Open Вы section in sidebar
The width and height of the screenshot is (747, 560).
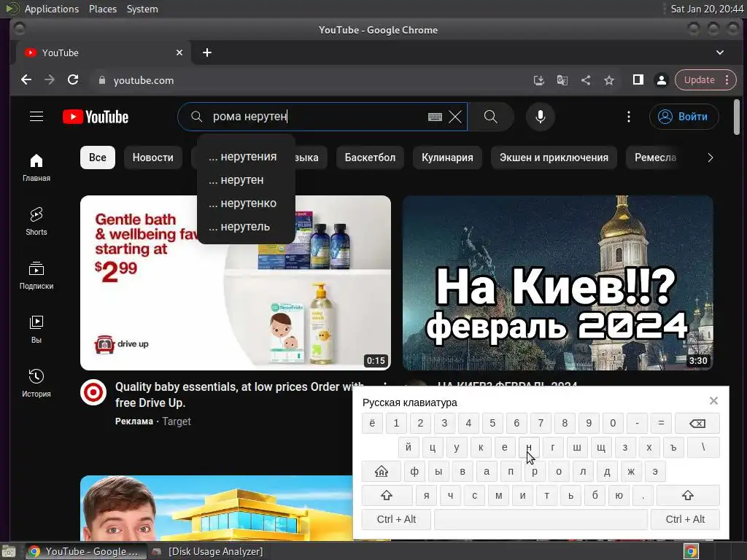(36, 330)
